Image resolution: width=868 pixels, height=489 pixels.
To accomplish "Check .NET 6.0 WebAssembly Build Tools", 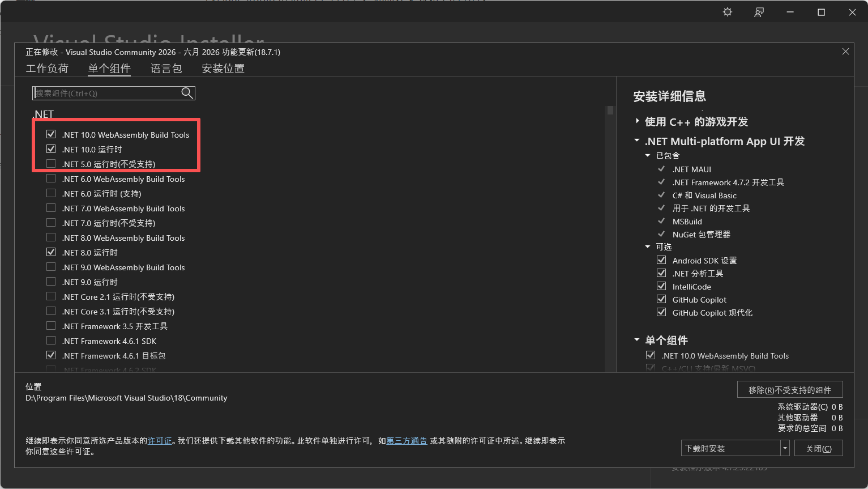I will (x=51, y=178).
